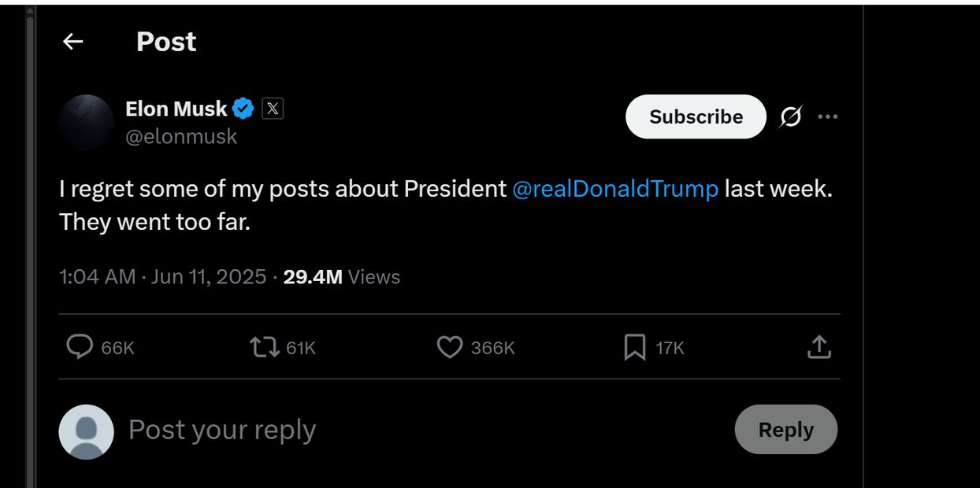The width and height of the screenshot is (980, 488).
Task: Repost the tweet using the 61K icon
Action: tap(265, 347)
